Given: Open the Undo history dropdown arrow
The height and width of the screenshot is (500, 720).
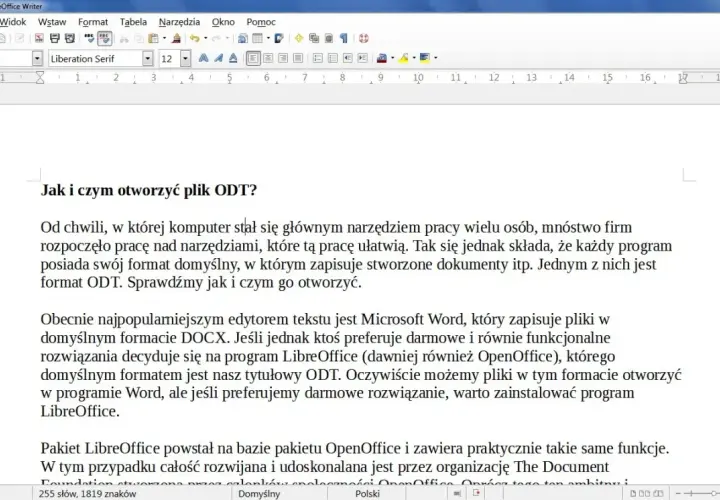Looking at the screenshot, I should 205,39.
